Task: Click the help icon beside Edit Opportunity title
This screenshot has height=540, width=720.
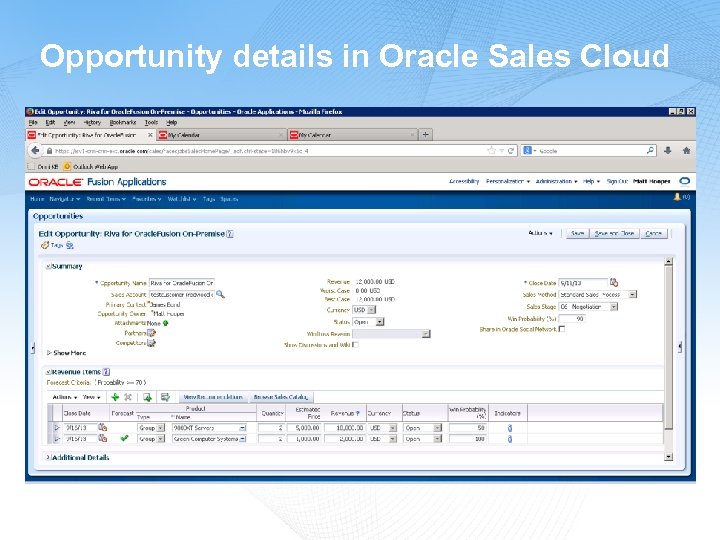Action: (x=230, y=234)
